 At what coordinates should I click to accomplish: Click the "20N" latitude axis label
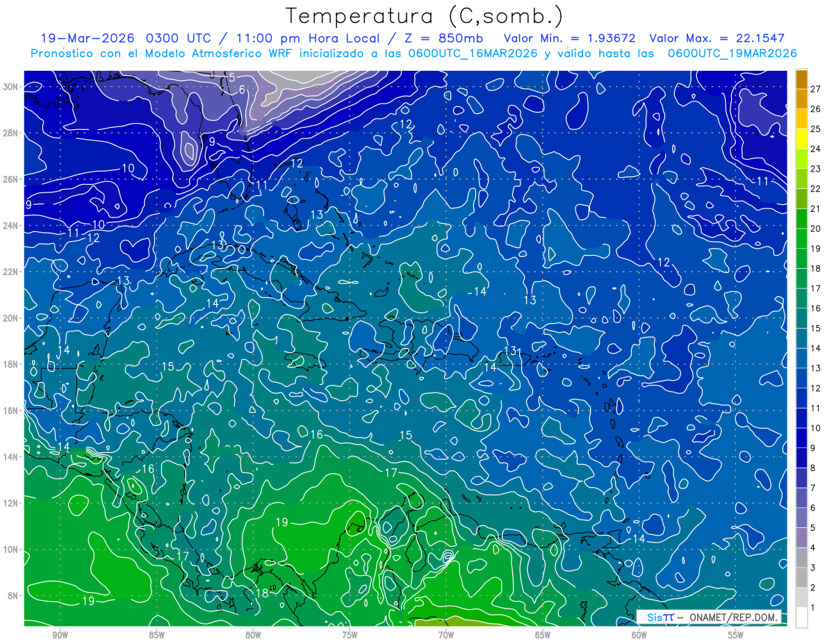pos(12,318)
